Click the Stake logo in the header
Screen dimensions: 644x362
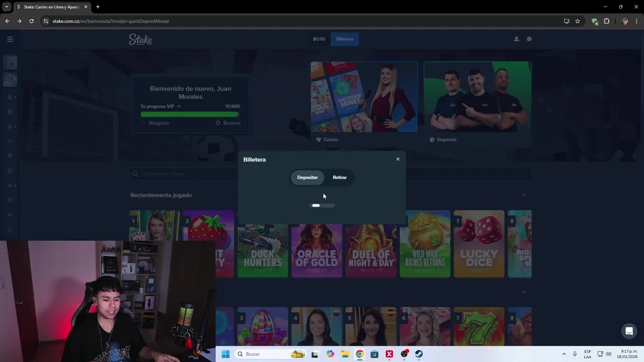pos(140,39)
